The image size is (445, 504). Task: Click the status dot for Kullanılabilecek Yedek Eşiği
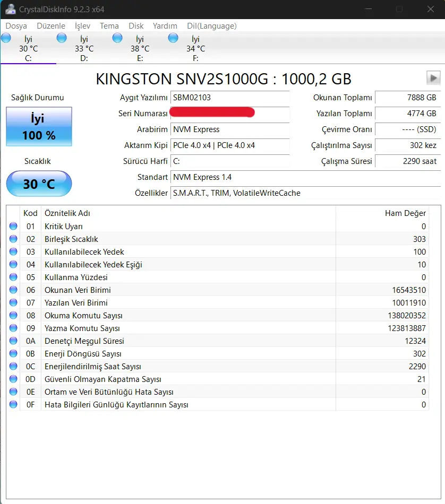(x=13, y=264)
